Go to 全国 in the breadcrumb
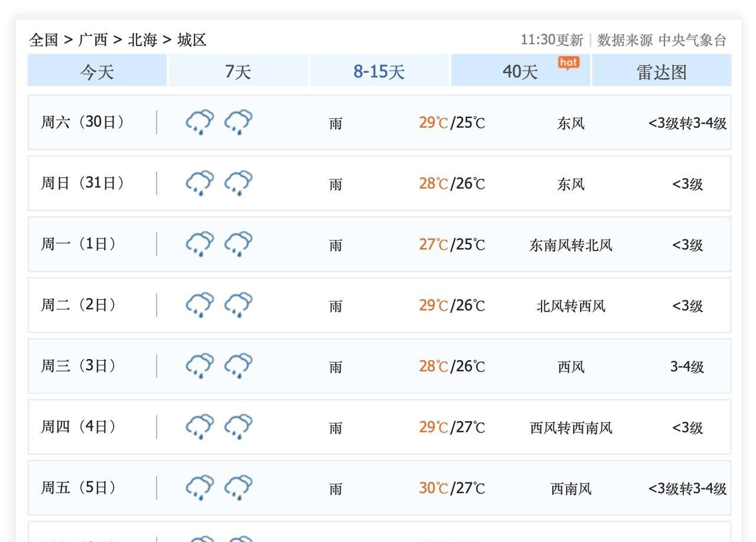 point(44,40)
